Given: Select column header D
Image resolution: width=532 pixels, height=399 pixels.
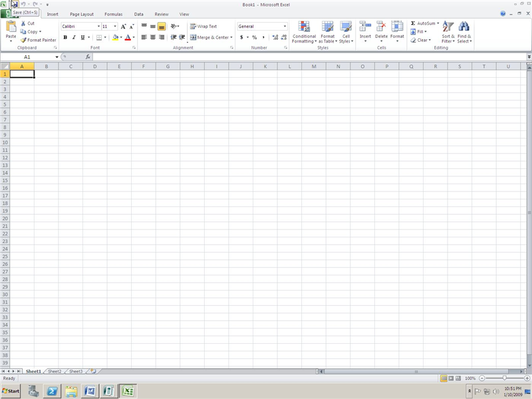Looking at the screenshot, I should [95, 66].
